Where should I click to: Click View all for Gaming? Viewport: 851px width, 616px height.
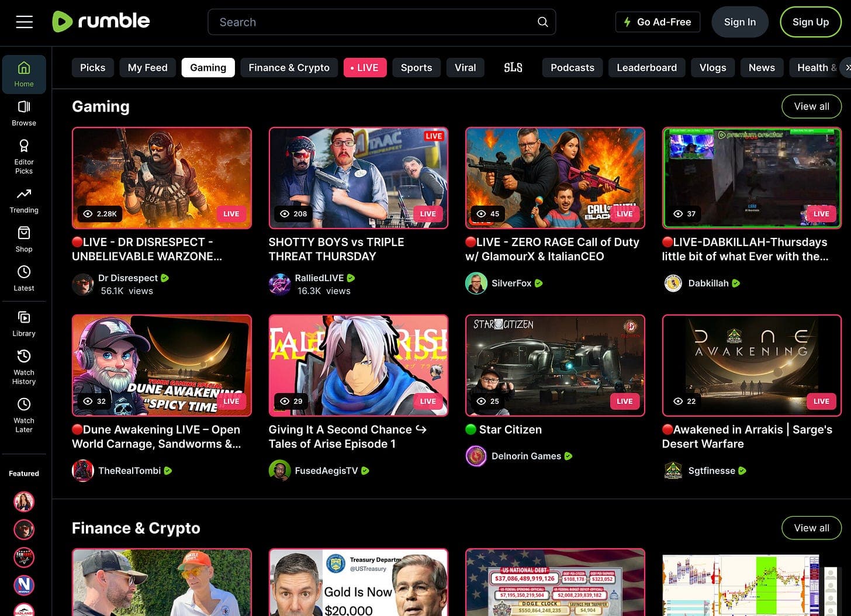[812, 106]
